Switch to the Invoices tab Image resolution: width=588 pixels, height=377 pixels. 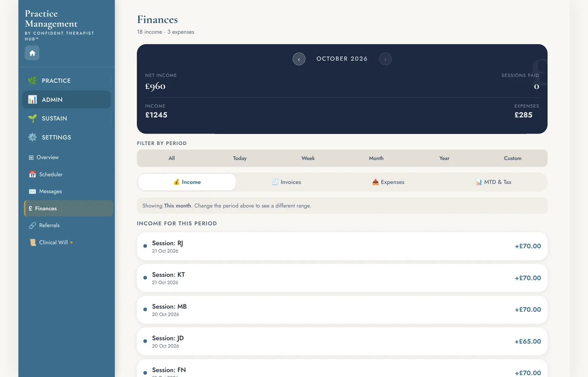pos(287,182)
